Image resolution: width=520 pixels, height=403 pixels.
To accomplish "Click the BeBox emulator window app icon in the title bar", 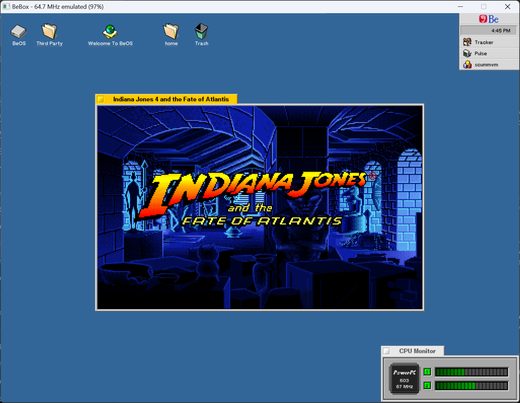I will (x=6, y=7).
